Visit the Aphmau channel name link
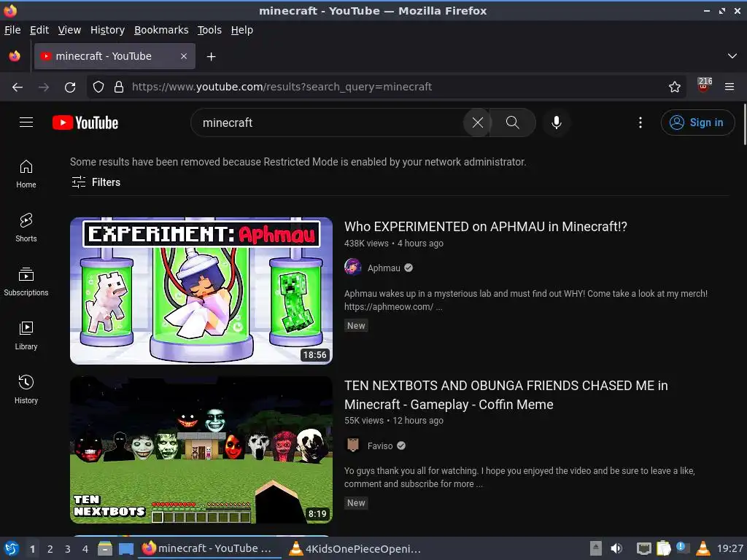747x560 pixels. tap(384, 268)
